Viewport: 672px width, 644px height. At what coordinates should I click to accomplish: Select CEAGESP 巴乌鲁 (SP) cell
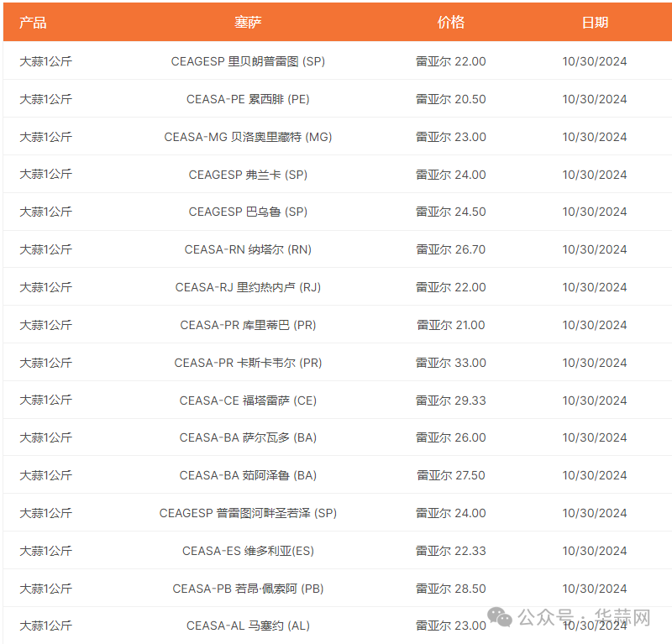click(x=248, y=212)
